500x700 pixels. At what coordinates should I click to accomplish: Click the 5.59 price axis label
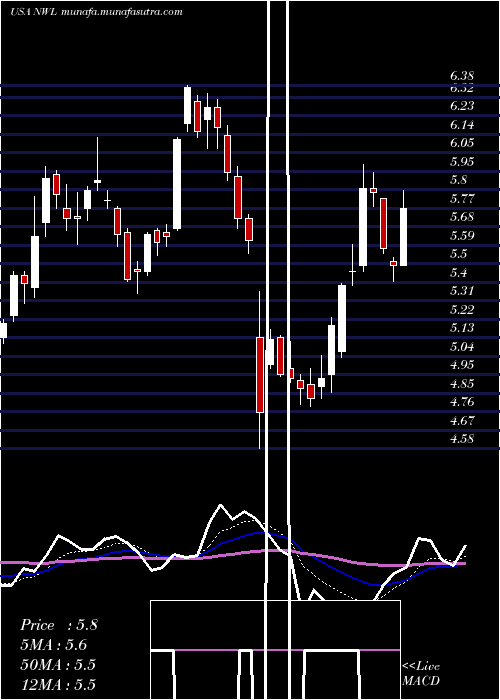click(x=462, y=236)
